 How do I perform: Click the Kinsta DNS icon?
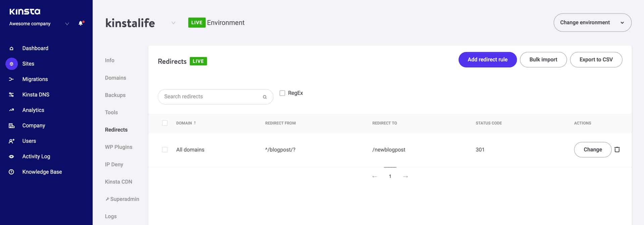pyautogui.click(x=11, y=95)
